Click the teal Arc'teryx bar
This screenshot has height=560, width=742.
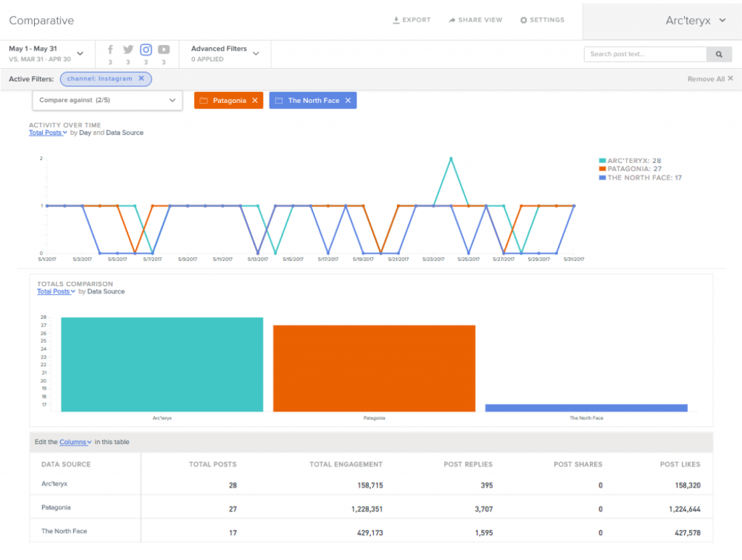162,364
